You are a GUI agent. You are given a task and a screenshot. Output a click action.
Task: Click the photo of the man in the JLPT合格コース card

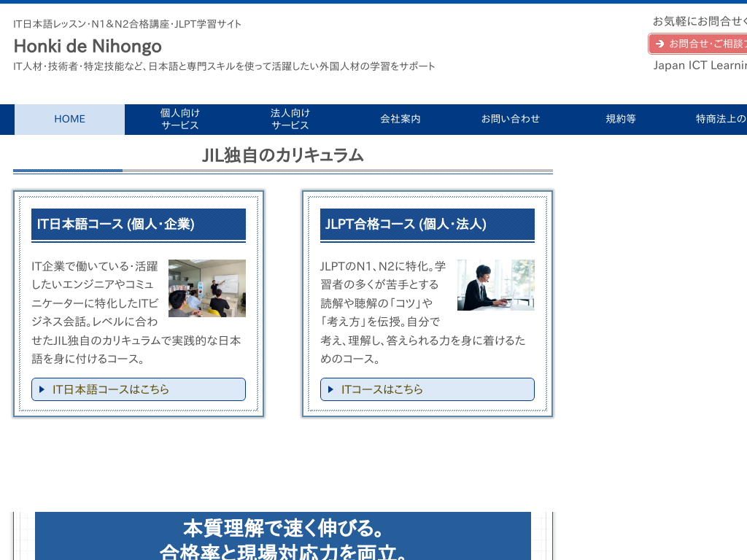coord(496,285)
